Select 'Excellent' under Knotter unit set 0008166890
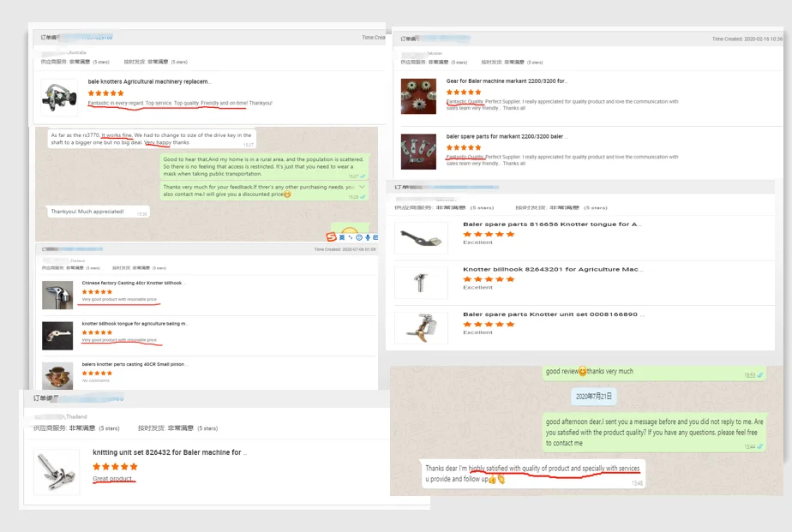792x532 pixels. pos(477,332)
